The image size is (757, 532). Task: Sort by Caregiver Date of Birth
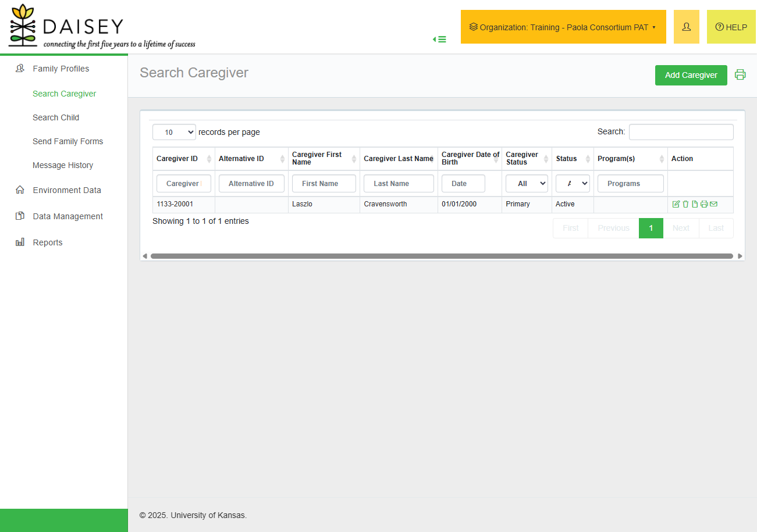coord(470,159)
